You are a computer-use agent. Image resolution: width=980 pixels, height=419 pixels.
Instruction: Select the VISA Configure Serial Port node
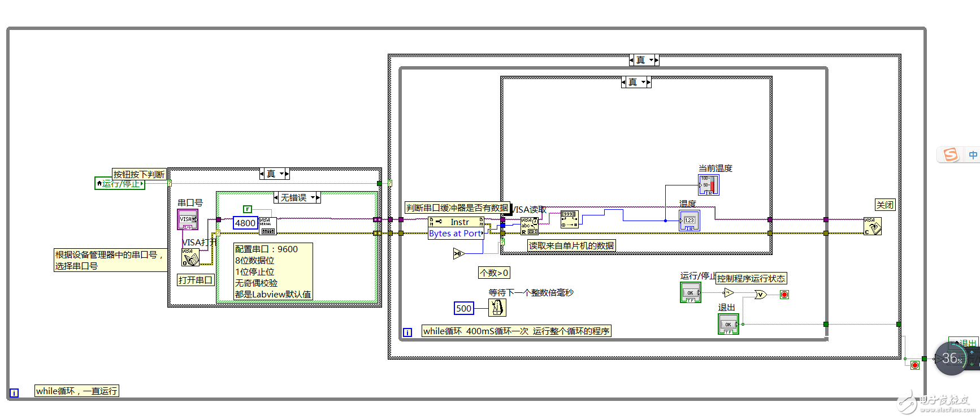(267, 225)
